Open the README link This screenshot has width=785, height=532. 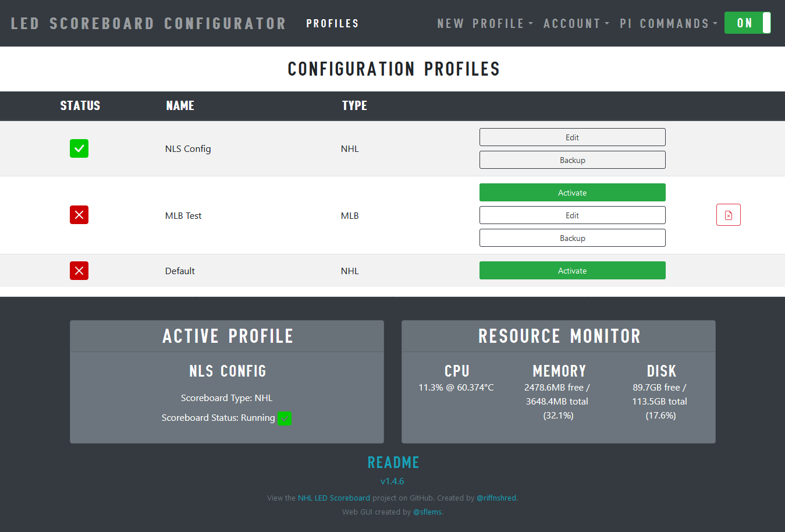(393, 462)
